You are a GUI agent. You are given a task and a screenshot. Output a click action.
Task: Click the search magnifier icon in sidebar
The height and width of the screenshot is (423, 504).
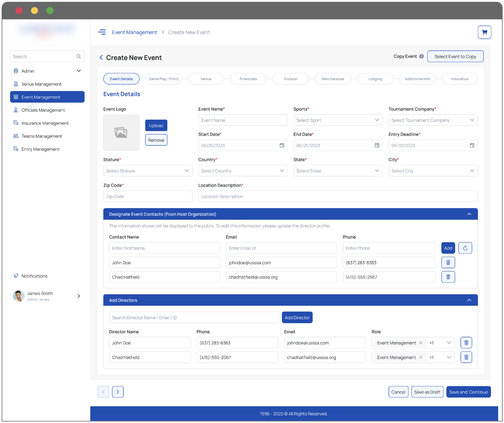coord(79,56)
